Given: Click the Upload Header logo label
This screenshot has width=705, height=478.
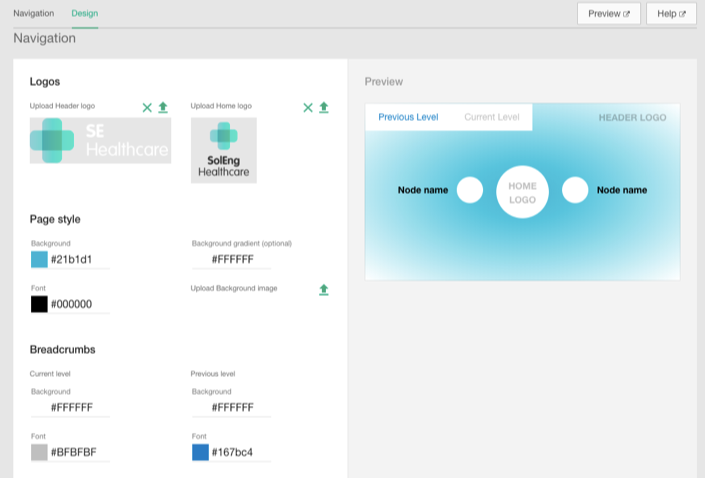Looking at the screenshot, I should [x=62, y=106].
